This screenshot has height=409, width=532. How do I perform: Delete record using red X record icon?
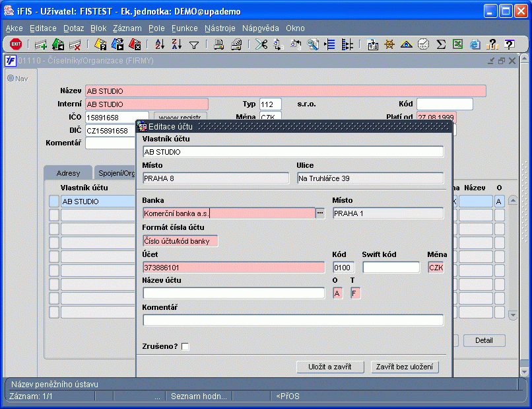pyautogui.click(x=75, y=44)
